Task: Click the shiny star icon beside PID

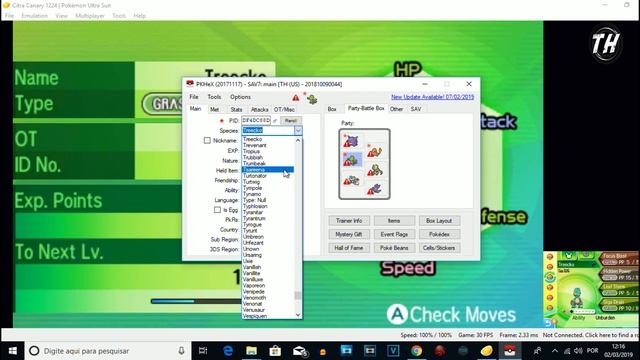Action: coord(222,121)
